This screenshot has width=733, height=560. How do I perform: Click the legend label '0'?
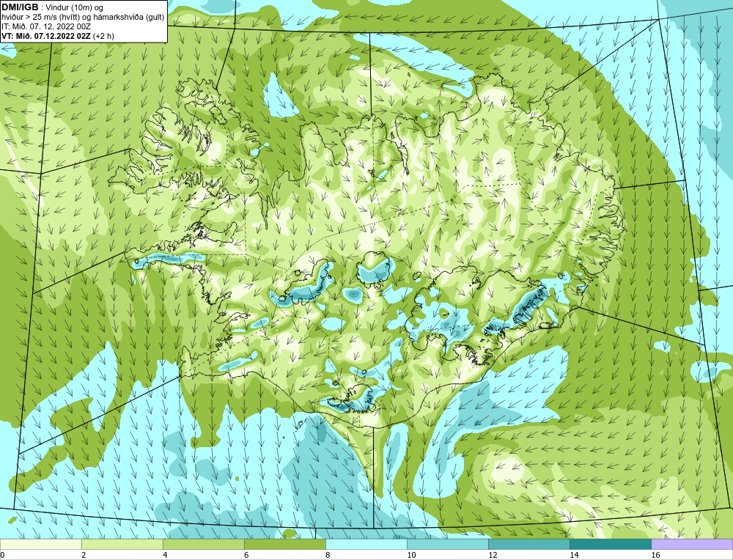coord(3,555)
